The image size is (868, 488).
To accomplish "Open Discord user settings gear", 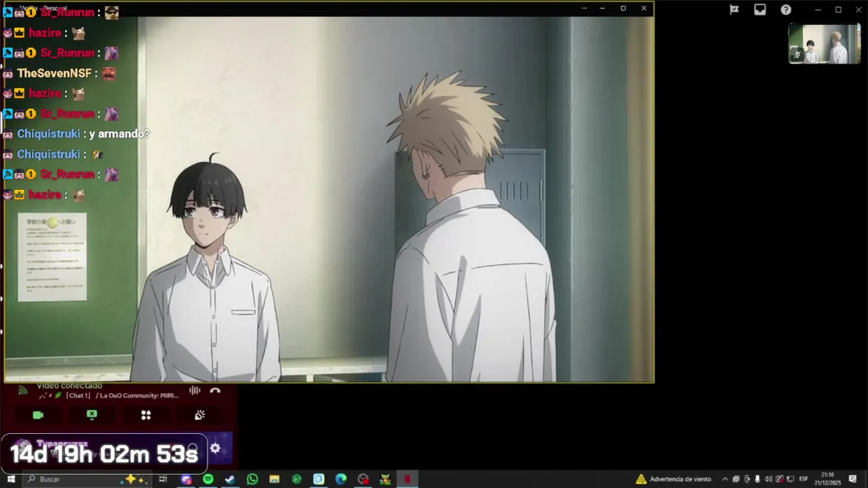I will pos(215,448).
